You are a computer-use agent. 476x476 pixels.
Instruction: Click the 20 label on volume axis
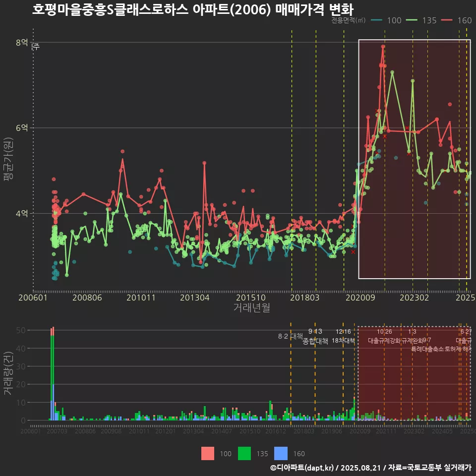[21, 384]
